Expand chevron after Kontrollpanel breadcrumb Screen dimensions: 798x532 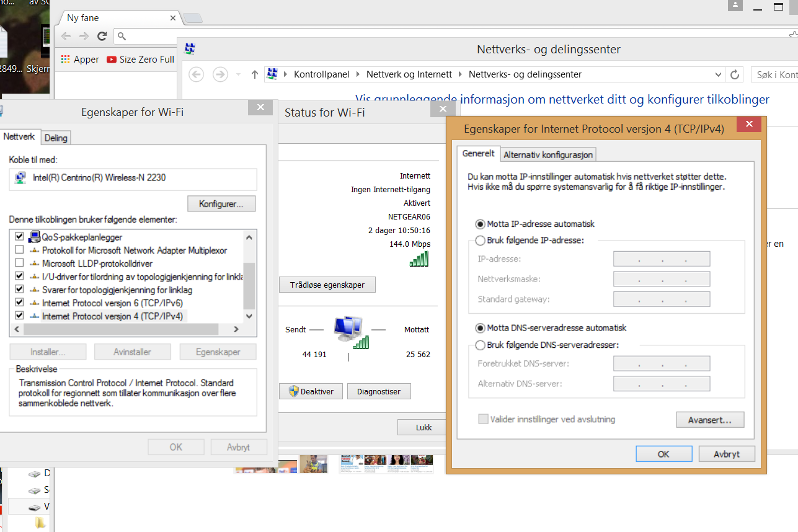tap(358, 74)
